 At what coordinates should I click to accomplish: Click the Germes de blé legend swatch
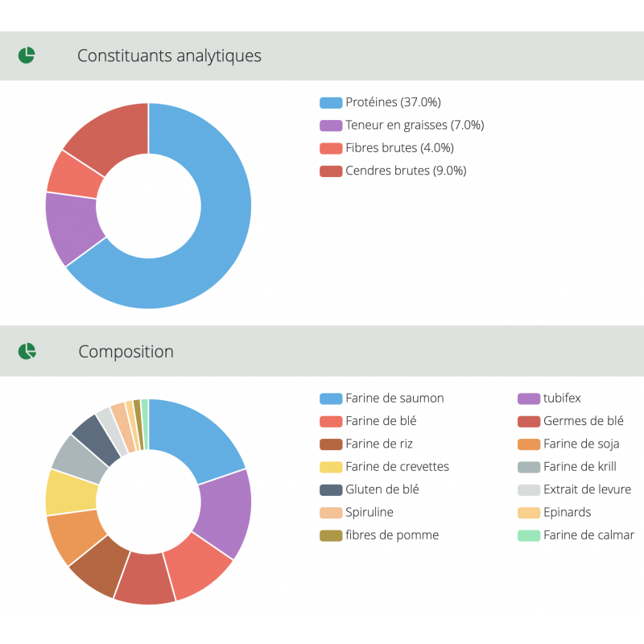point(529,421)
